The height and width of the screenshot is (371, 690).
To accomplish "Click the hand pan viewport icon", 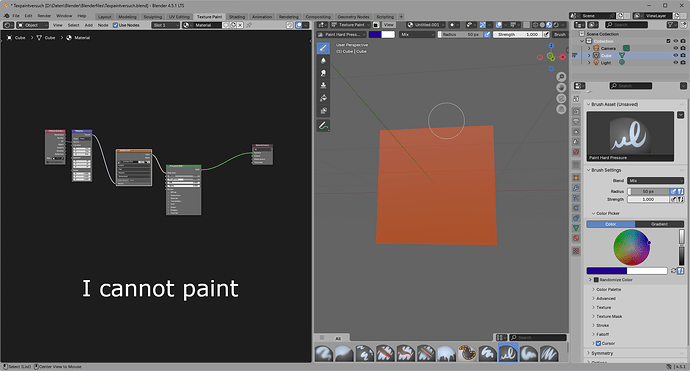I will coord(561,88).
